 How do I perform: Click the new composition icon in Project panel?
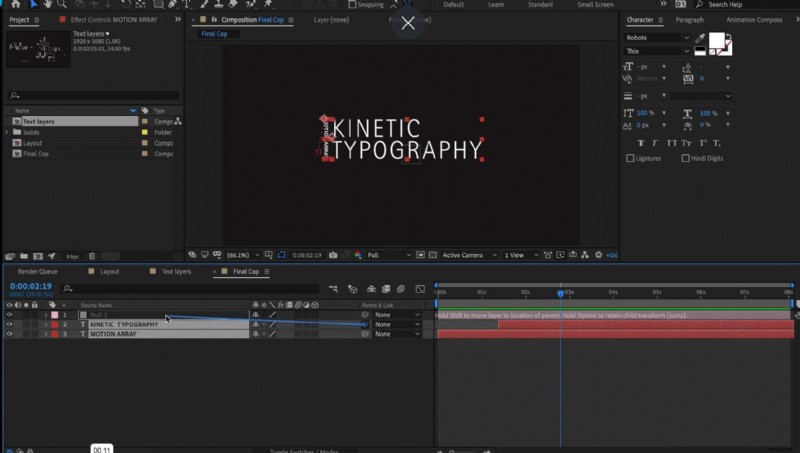[x=38, y=256]
